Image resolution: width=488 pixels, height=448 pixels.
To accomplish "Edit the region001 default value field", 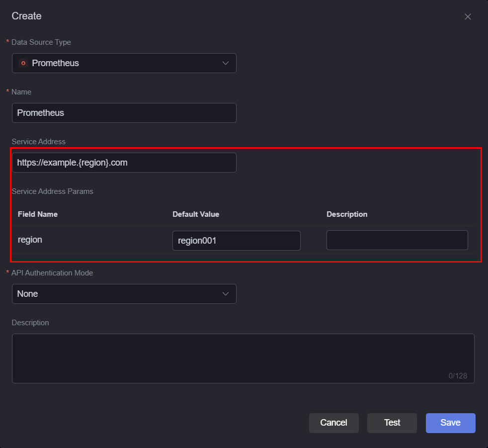I will click(x=237, y=241).
